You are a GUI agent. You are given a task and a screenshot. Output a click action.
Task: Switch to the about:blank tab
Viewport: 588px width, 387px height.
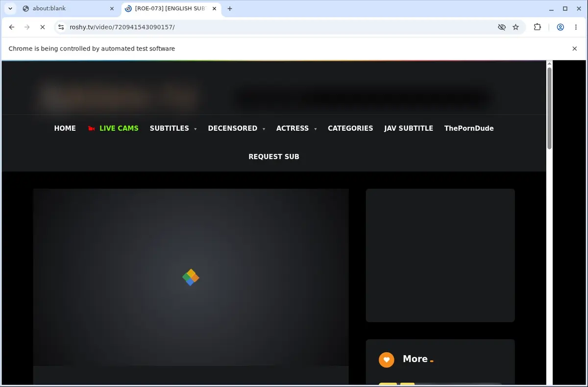pos(68,8)
